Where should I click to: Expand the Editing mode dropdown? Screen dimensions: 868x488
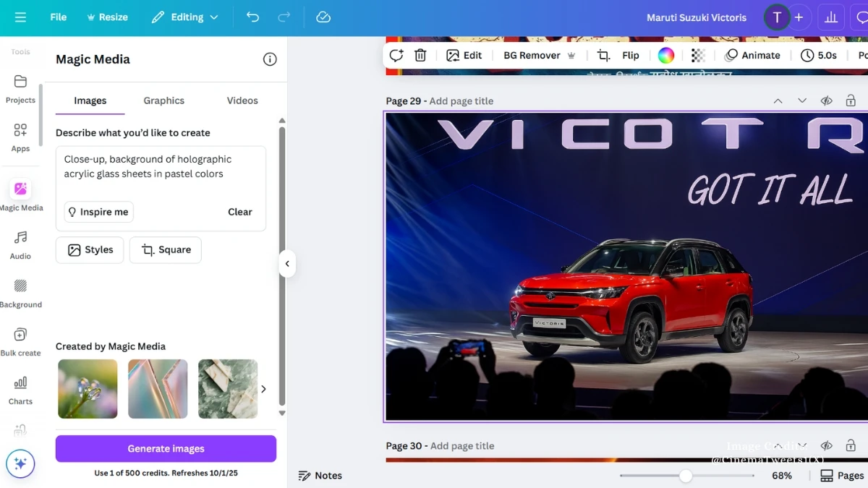185,17
